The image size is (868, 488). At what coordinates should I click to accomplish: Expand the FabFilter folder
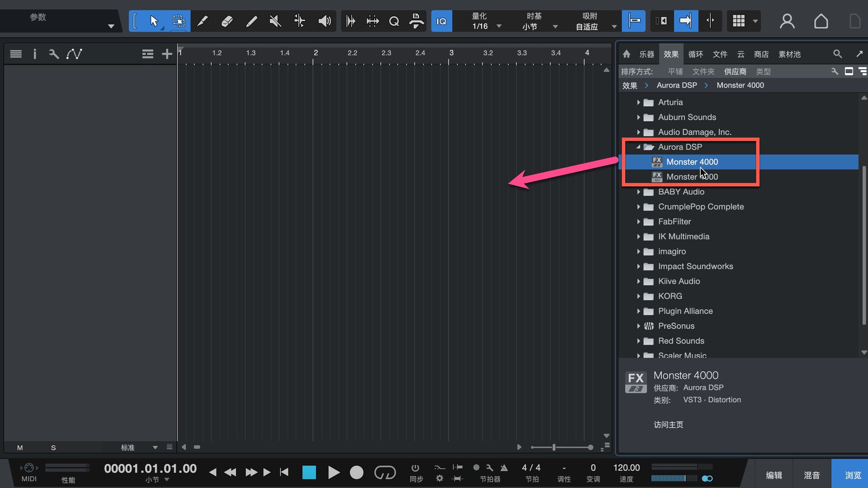click(x=638, y=222)
